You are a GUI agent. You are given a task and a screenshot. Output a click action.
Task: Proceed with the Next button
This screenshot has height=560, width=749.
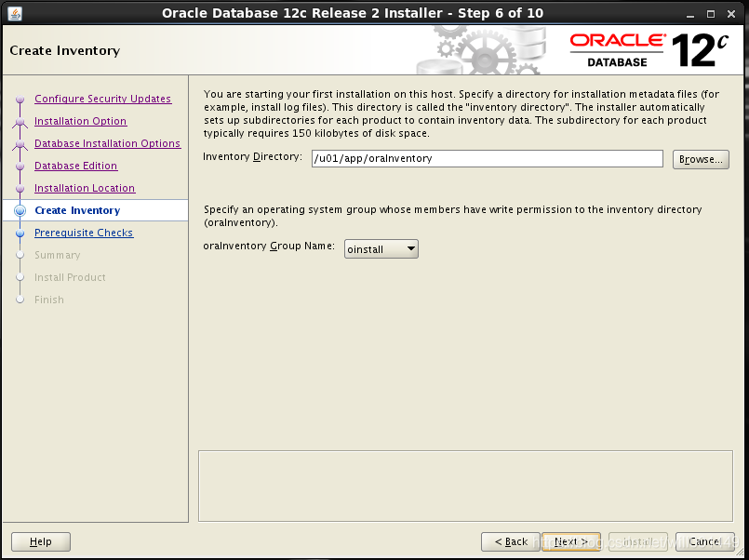click(571, 541)
